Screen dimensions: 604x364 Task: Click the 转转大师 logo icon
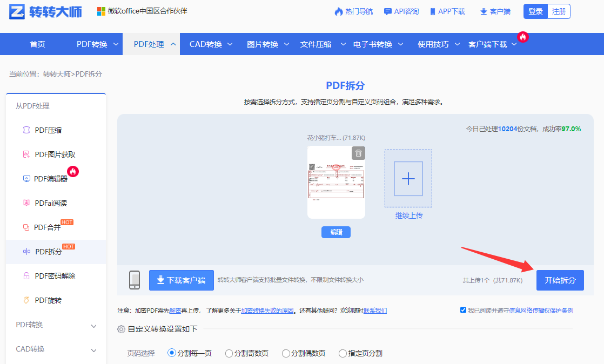pyautogui.click(x=17, y=12)
